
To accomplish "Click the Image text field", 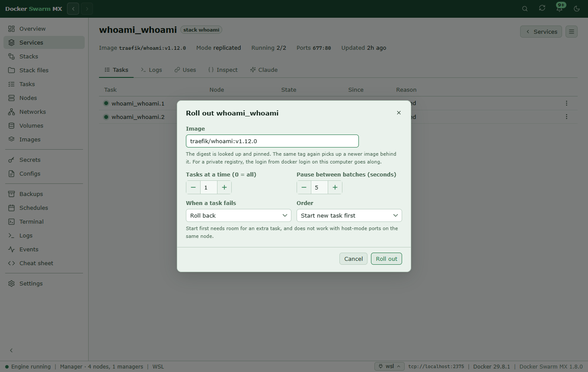I will pyautogui.click(x=272, y=141).
